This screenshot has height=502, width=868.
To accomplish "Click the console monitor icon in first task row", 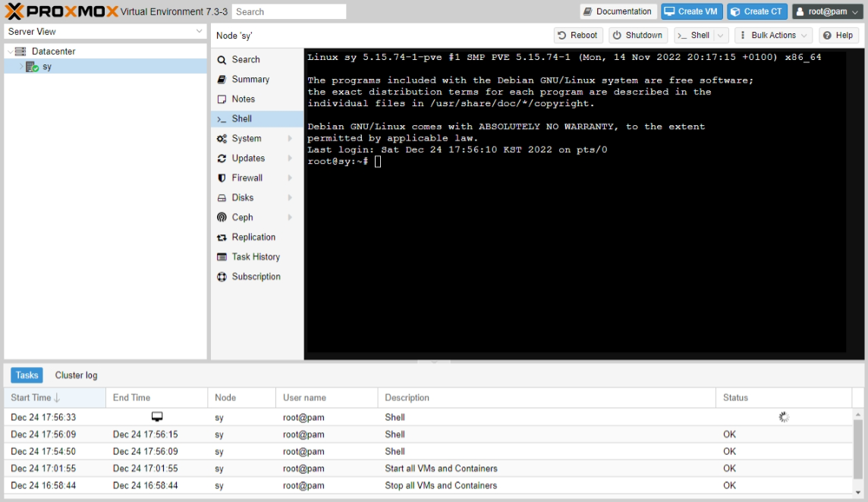I will (x=157, y=416).
